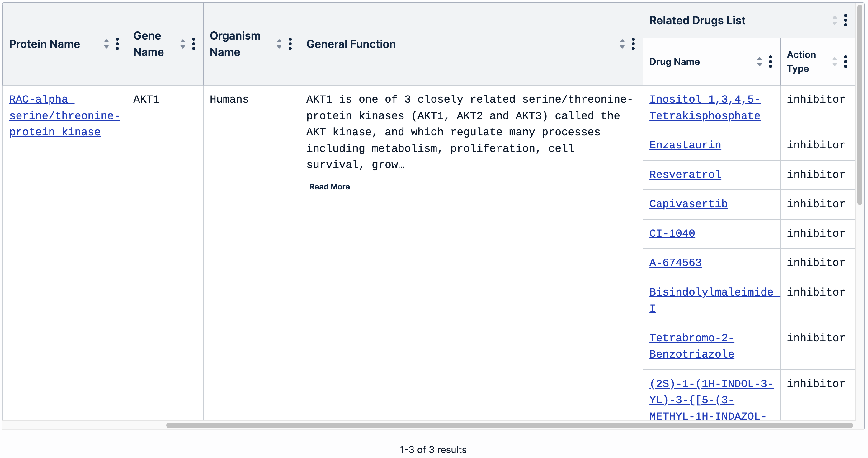The height and width of the screenshot is (458, 868).
Task: Open Organism Name column options menu
Action: pyautogui.click(x=290, y=44)
